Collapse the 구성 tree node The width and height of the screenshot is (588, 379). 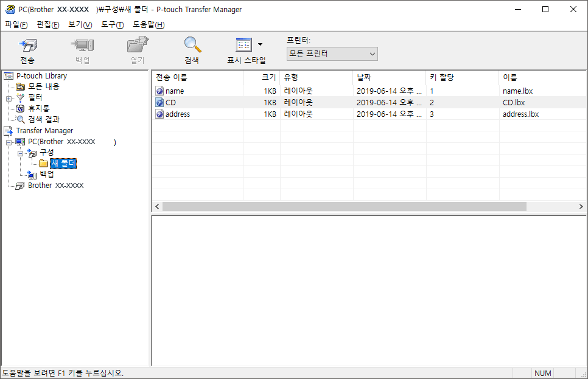[x=21, y=153]
